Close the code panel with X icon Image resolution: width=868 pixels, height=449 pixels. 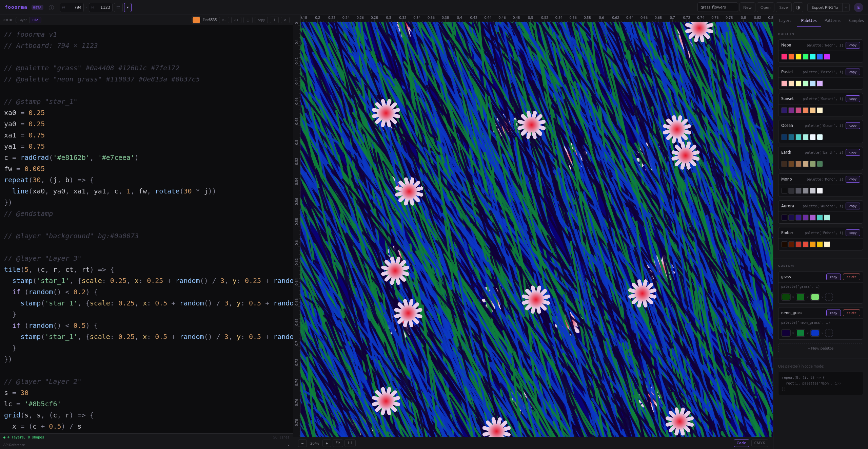pos(285,20)
